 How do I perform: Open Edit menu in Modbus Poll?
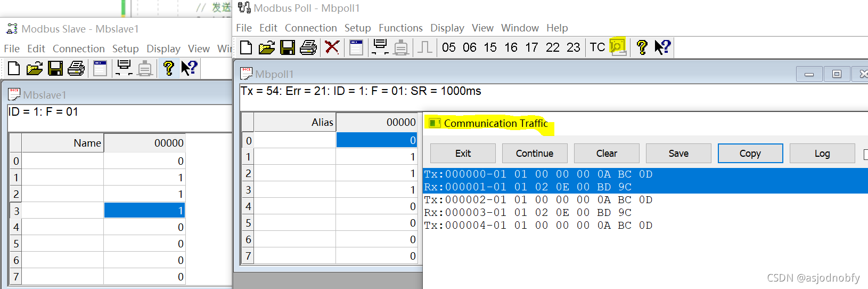tap(268, 28)
